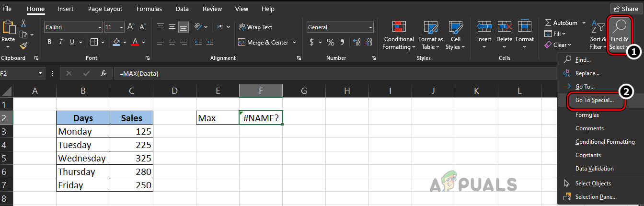Open the Calibri font name dropdown

pyautogui.click(x=100, y=27)
